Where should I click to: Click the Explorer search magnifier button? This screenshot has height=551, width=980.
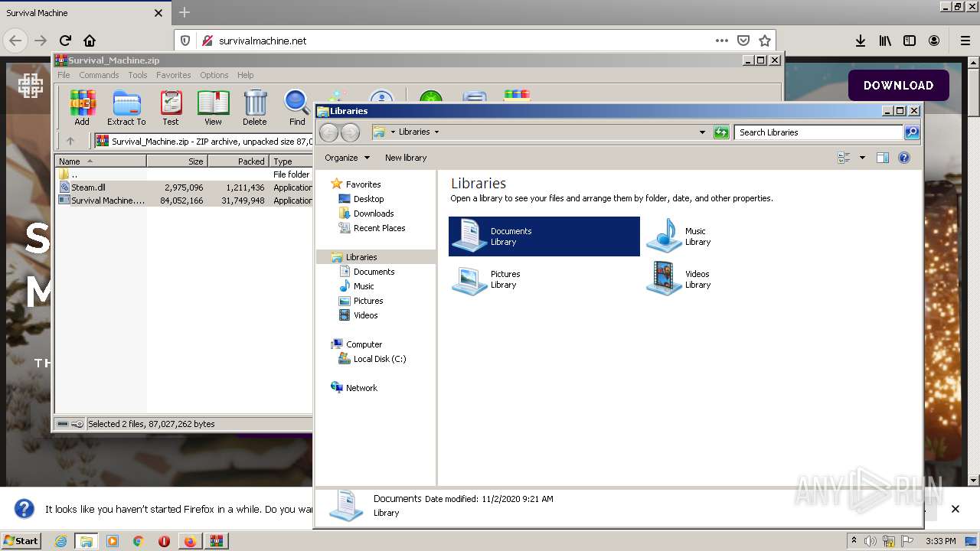[x=912, y=132]
